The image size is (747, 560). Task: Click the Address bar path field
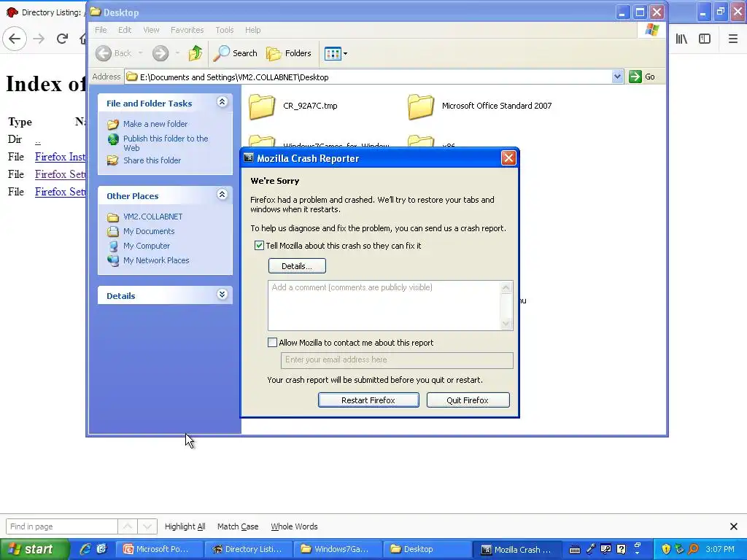pos(368,77)
